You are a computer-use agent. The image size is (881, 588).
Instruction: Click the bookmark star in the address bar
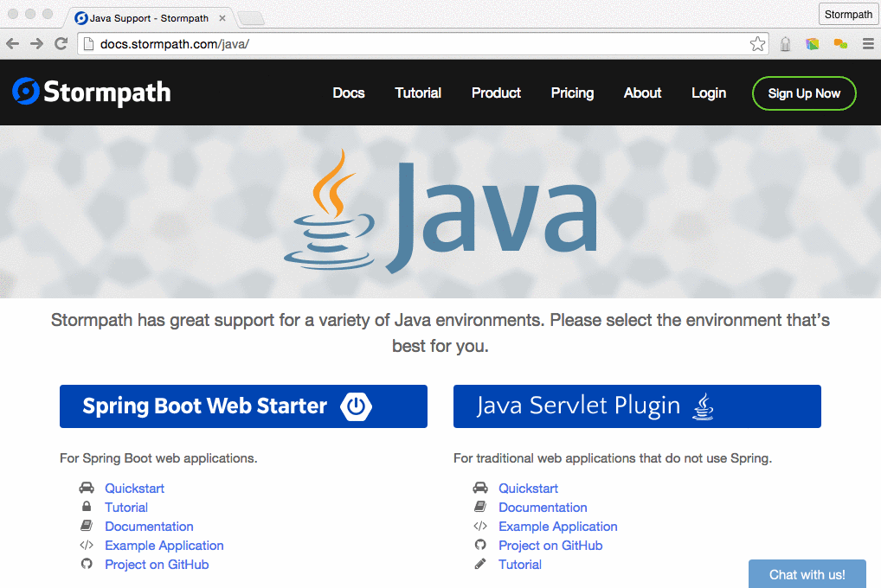point(757,42)
